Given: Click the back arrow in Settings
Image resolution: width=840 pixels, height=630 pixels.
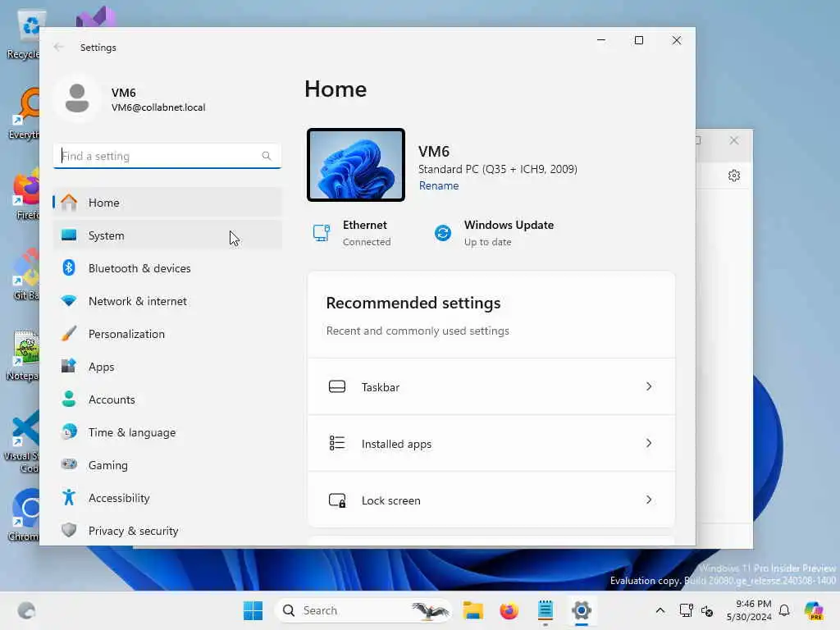Looking at the screenshot, I should click(x=59, y=47).
